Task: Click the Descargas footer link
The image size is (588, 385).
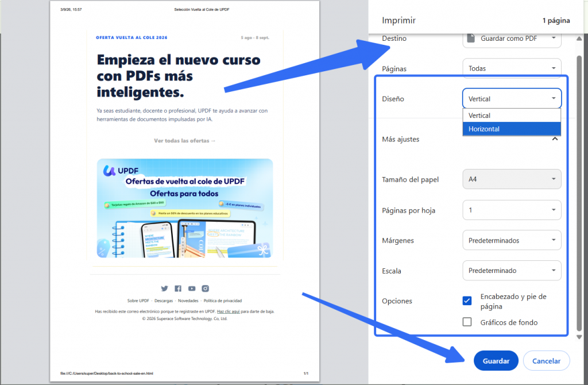Action: point(164,301)
